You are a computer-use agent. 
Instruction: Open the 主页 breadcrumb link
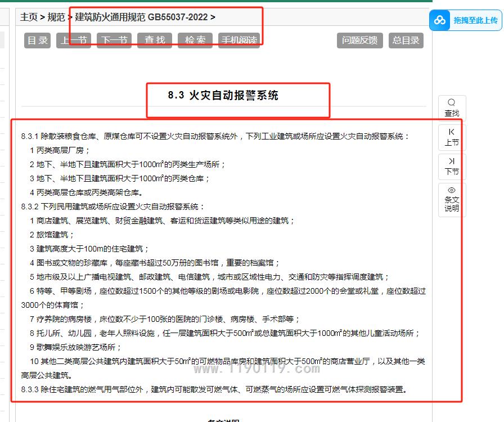(29, 17)
